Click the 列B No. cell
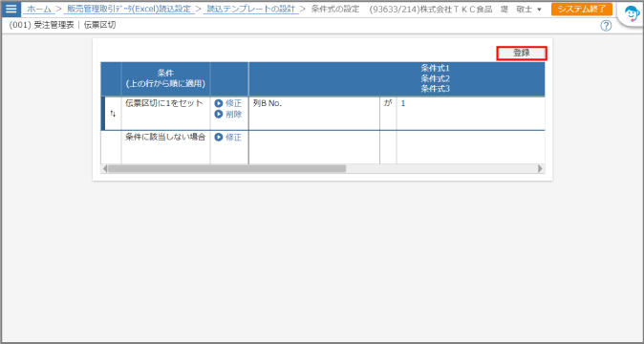The width and height of the screenshot is (644, 344). [314, 114]
